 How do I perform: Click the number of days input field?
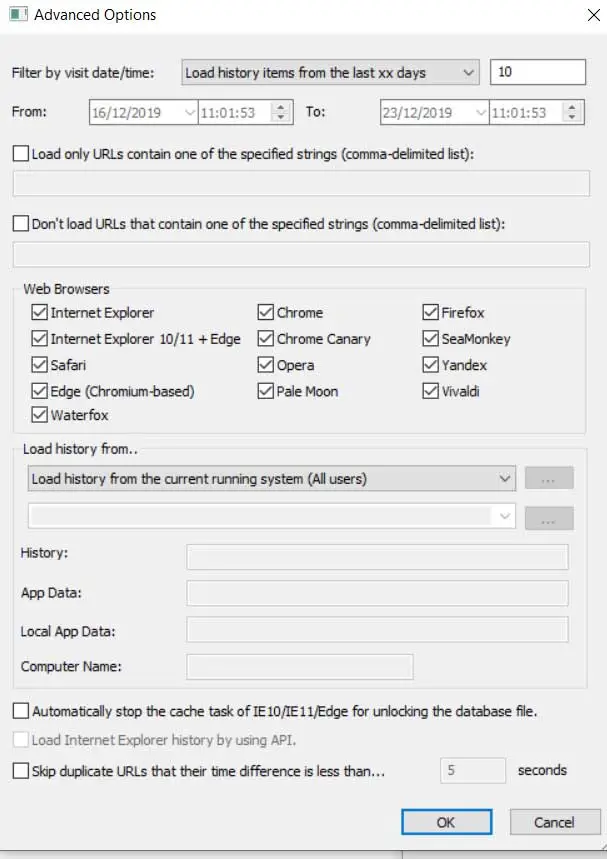pyautogui.click(x=537, y=73)
